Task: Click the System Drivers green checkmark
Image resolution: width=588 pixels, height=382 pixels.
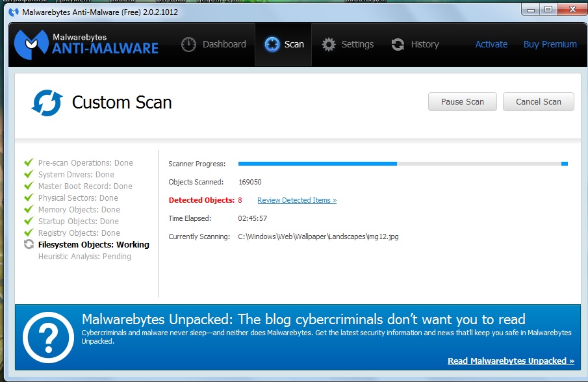Action: coord(29,174)
